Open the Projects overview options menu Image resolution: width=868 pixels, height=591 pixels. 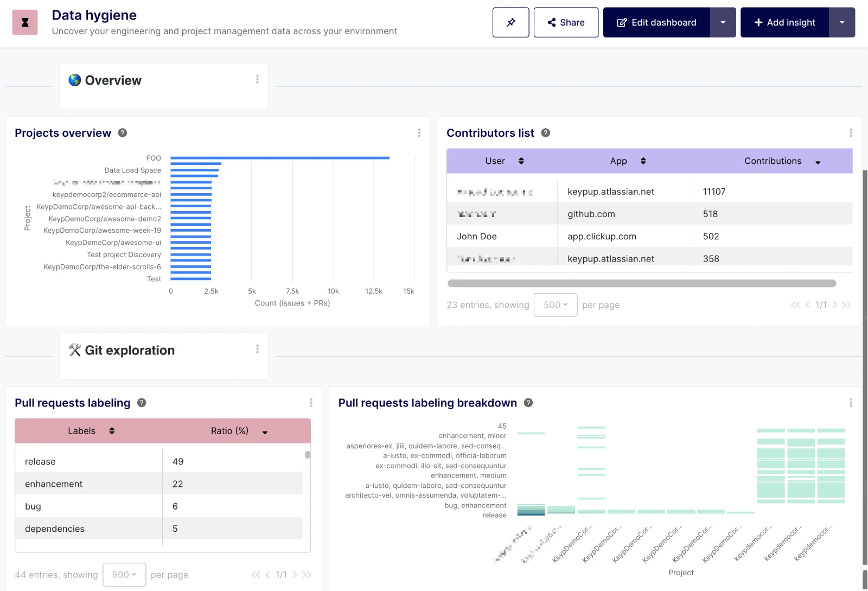419,133
